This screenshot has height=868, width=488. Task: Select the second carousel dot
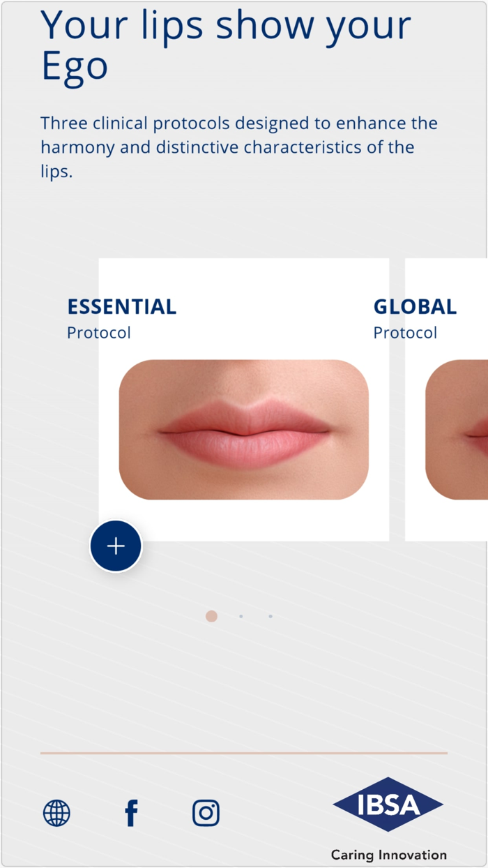241,616
